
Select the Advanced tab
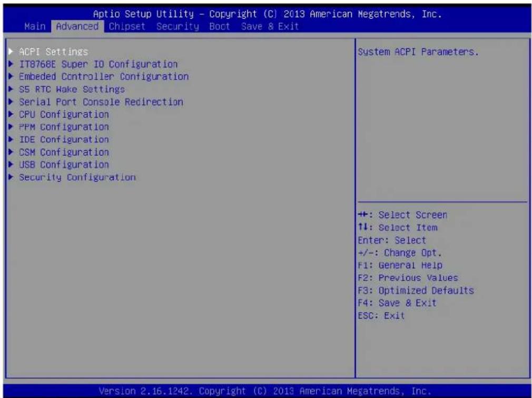(x=77, y=26)
